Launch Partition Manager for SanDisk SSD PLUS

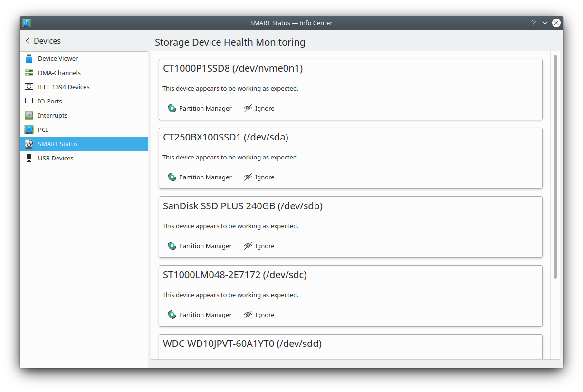[x=200, y=246]
